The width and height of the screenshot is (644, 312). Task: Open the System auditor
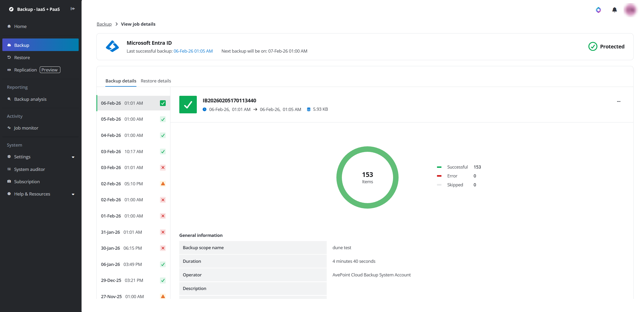(29, 169)
